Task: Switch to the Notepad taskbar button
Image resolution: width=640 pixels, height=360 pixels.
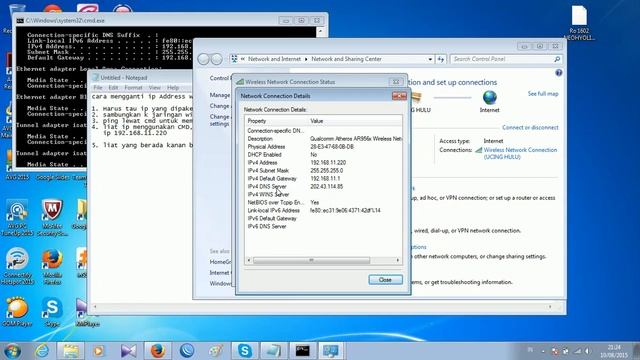Action: [273, 351]
